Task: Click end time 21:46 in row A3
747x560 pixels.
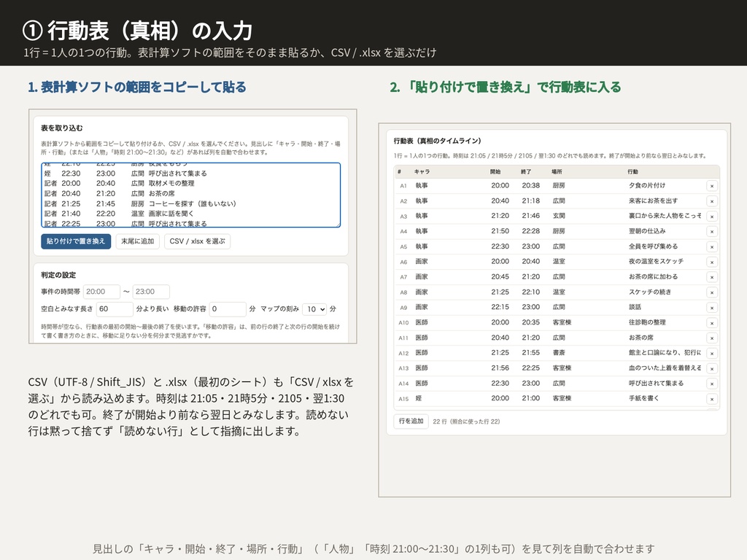Action: pos(531,216)
